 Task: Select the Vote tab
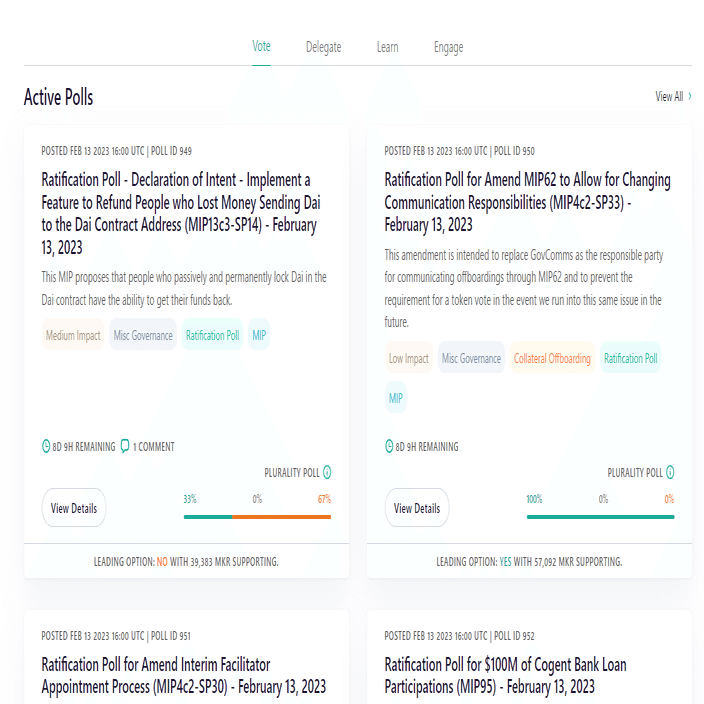261,47
